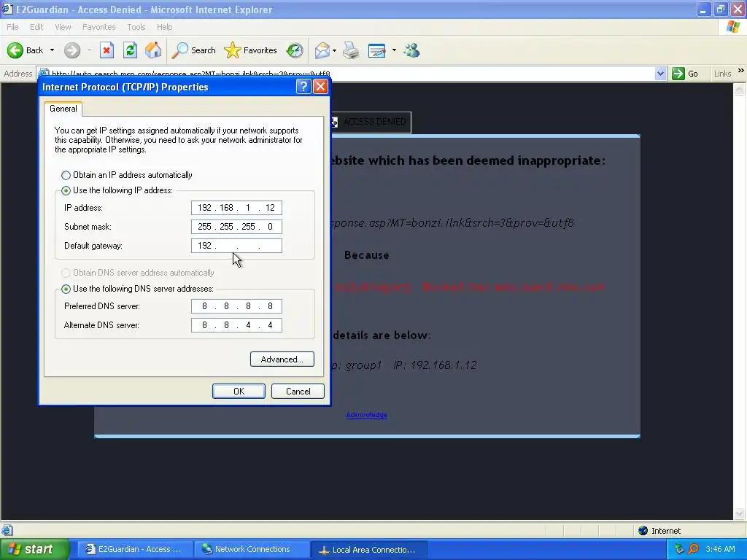The image size is (747, 560).
Task: Open the Mail button dropdown arrow
Action: click(334, 50)
